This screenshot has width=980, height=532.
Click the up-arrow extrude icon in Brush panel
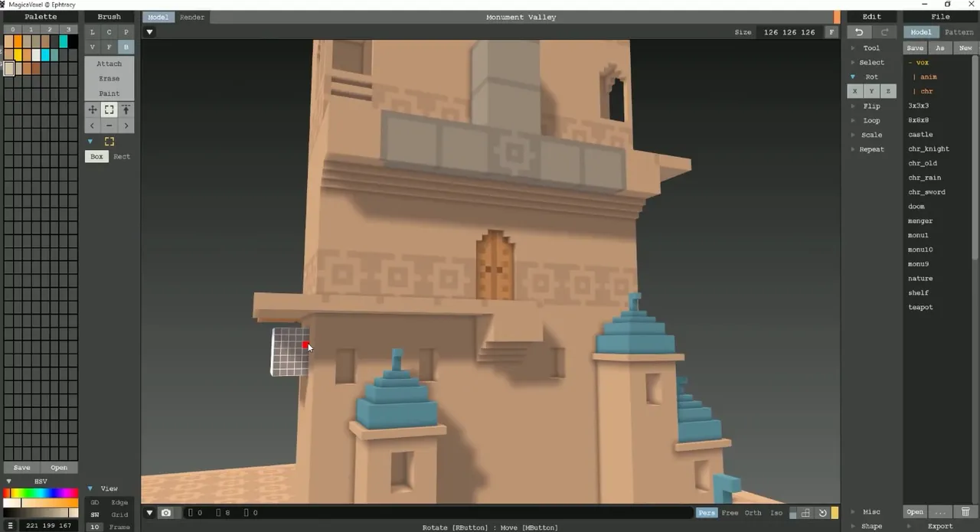coord(126,110)
